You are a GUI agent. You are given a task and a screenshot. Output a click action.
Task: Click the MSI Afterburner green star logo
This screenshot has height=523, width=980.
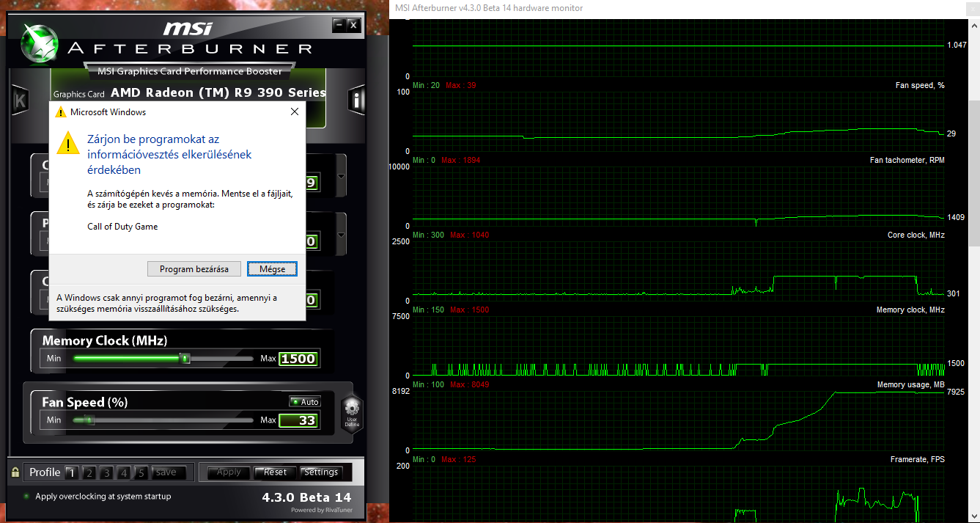tap(38, 43)
